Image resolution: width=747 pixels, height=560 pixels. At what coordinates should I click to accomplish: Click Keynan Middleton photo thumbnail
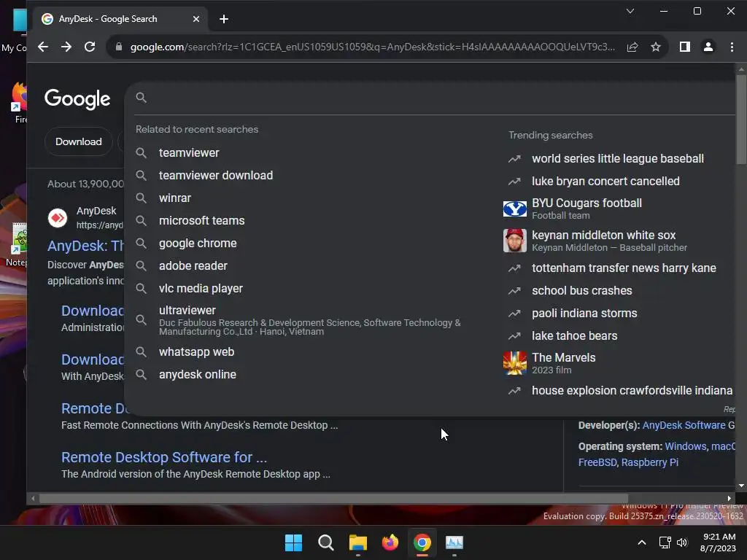[515, 241]
